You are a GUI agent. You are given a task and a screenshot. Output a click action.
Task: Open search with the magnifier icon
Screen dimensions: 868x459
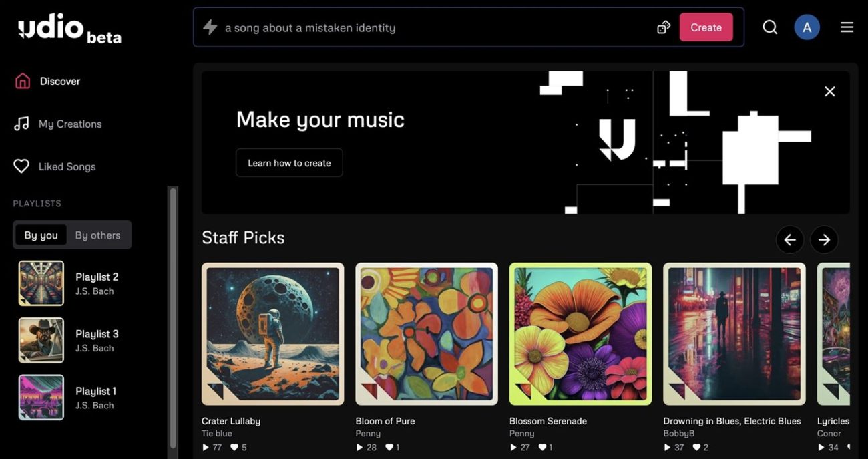tap(770, 27)
